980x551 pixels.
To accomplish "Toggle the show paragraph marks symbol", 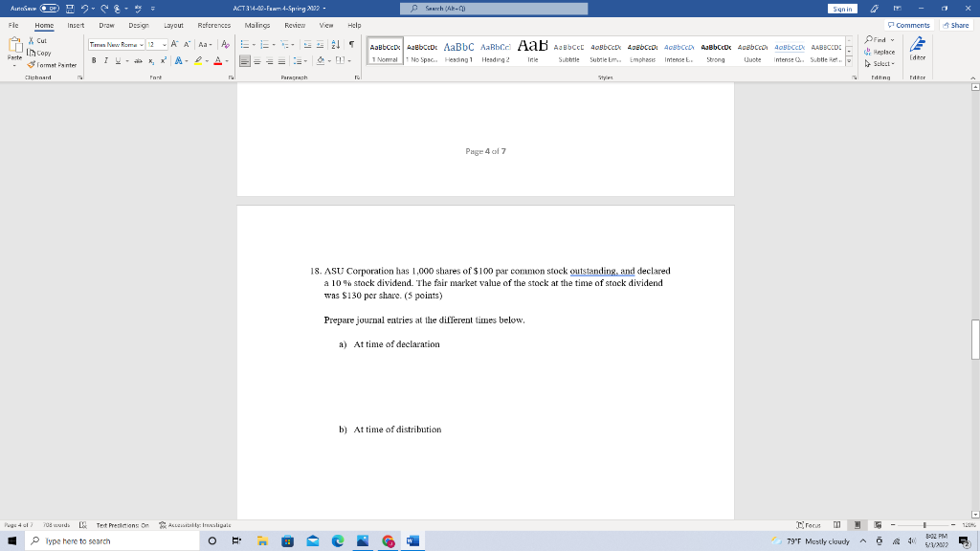I will 352,45.
